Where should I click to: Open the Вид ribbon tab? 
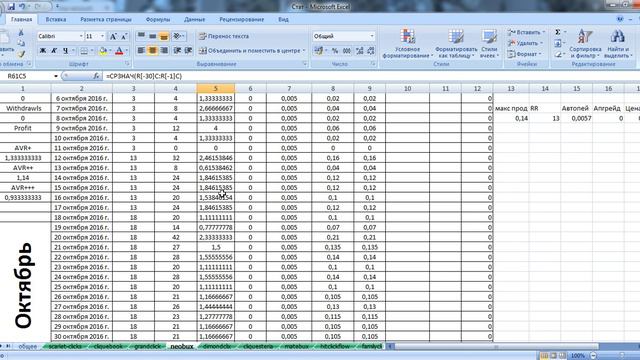point(283,19)
